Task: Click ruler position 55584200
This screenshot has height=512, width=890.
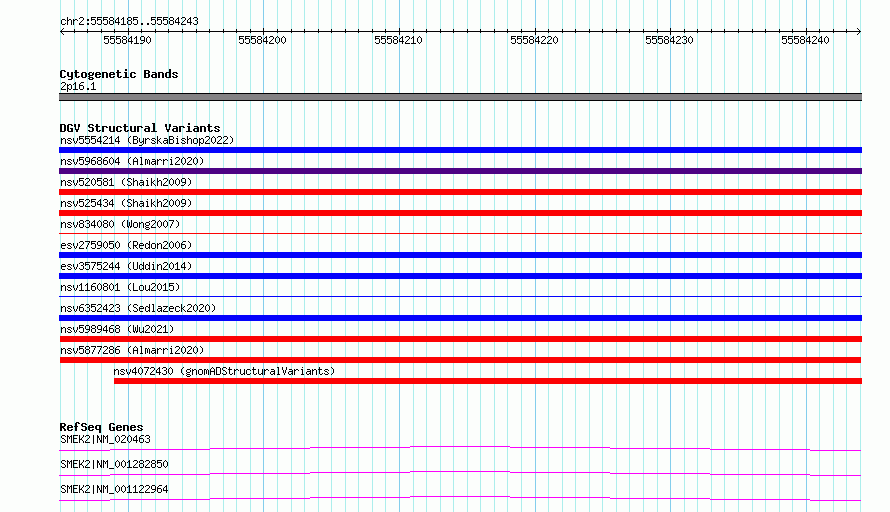Action: coord(262,40)
